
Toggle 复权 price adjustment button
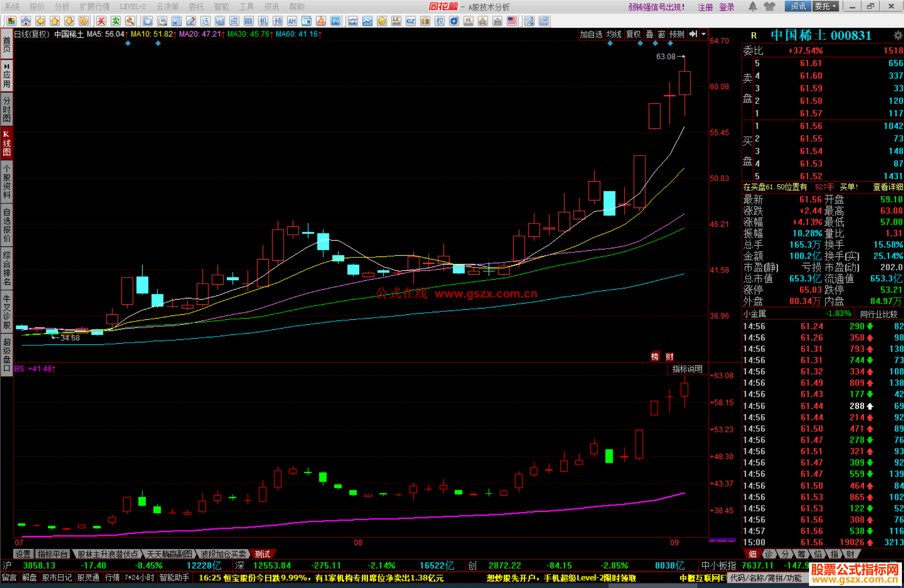[x=633, y=34]
